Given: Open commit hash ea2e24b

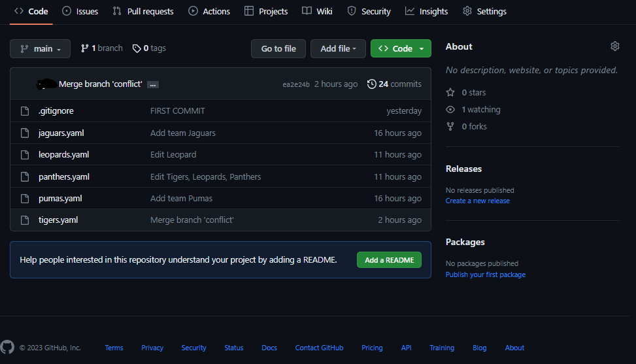Looking at the screenshot, I should point(296,84).
